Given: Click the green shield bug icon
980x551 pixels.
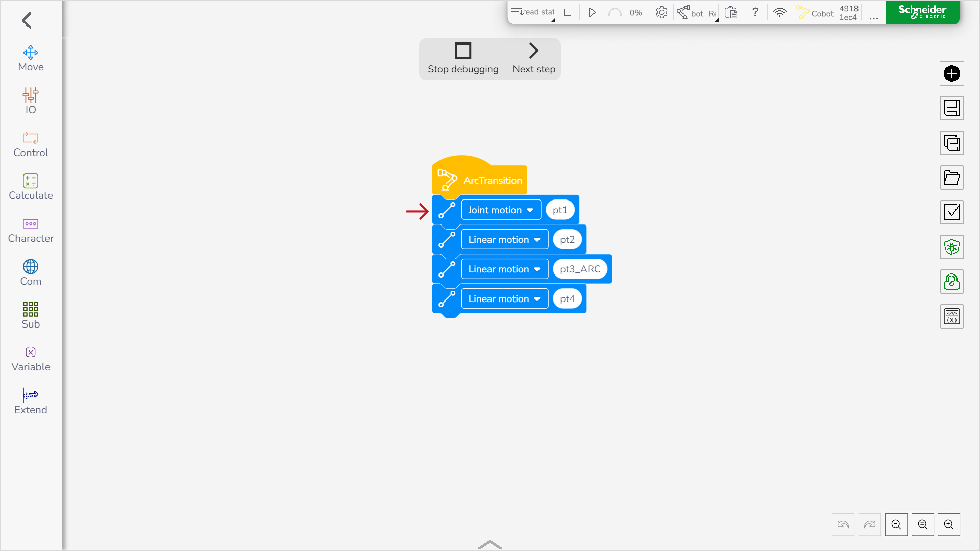Looking at the screenshot, I should pos(951,247).
